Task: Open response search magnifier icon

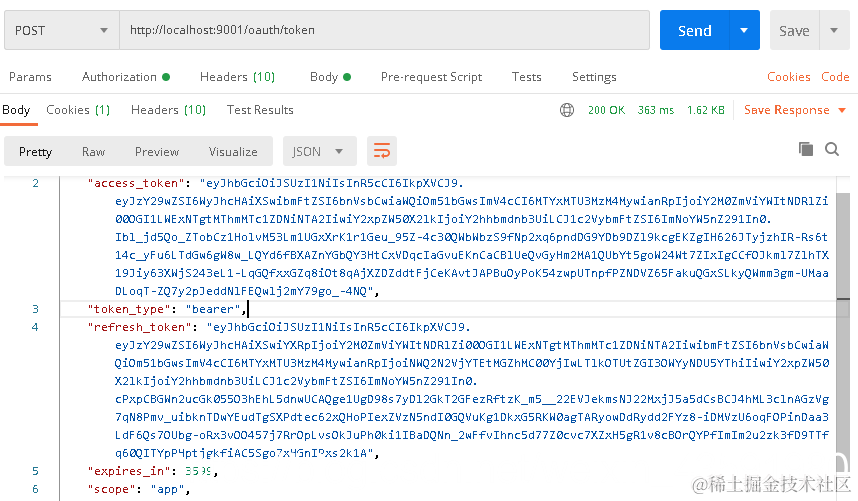Action: coord(832,149)
